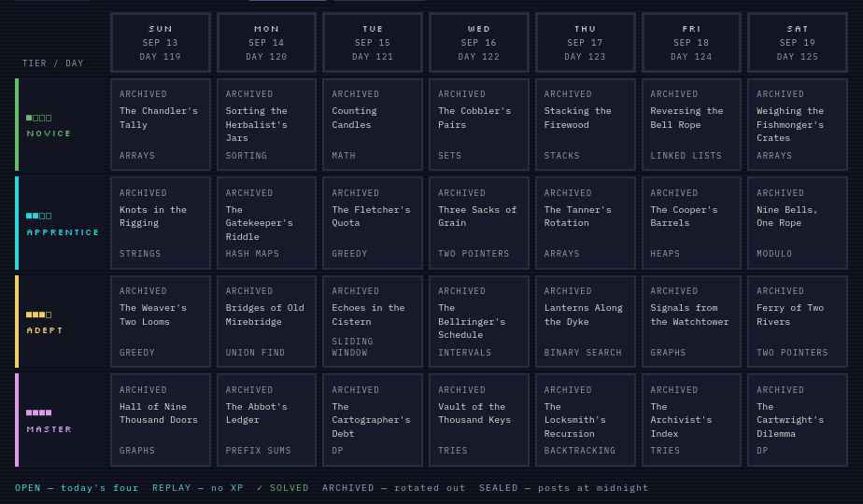The image size is (863, 504).
Task: Select Signals from the Watchtower puzzle
Action: (x=691, y=321)
